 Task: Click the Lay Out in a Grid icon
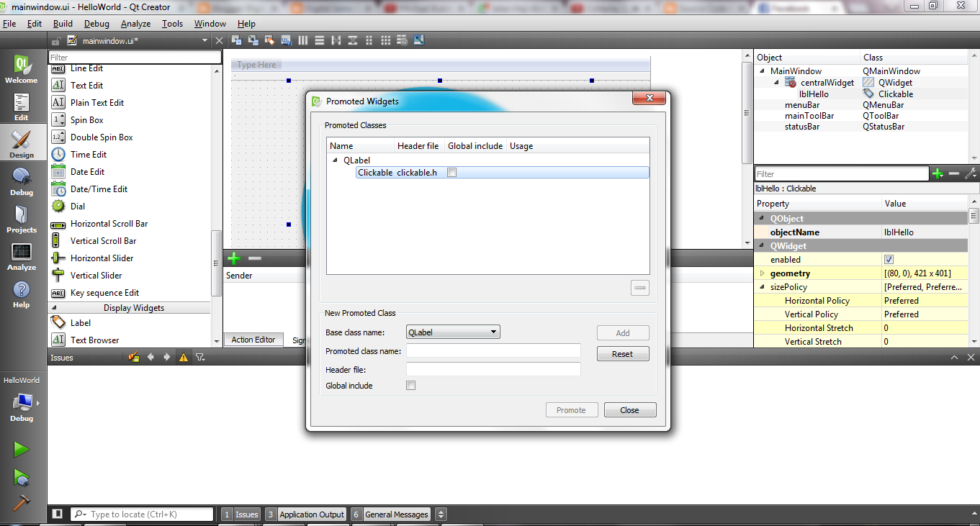tap(386, 40)
